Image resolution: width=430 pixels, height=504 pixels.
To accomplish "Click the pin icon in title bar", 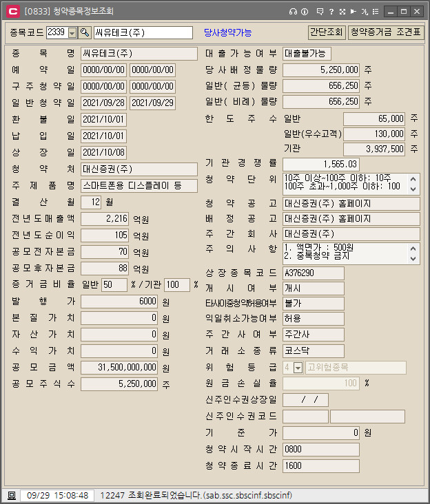I will coord(353,12).
